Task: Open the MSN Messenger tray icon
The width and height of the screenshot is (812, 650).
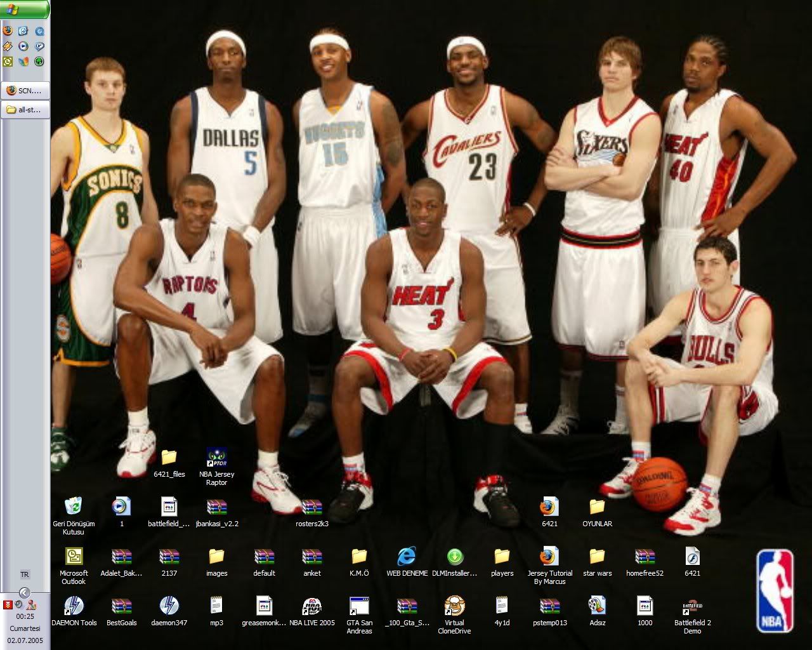Action: click(x=30, y=604)
